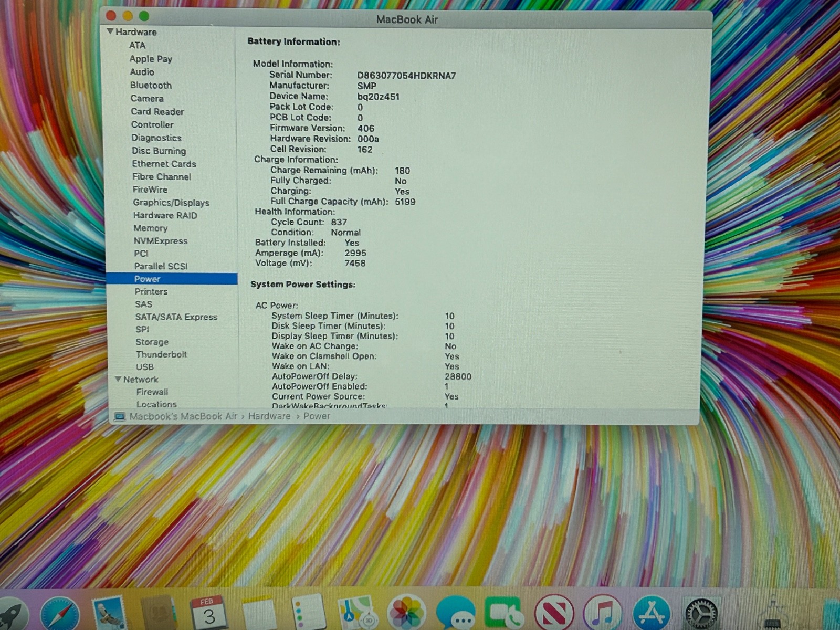
Task: Select Bluetooth in the sidebar
Action: pos(151,85)
